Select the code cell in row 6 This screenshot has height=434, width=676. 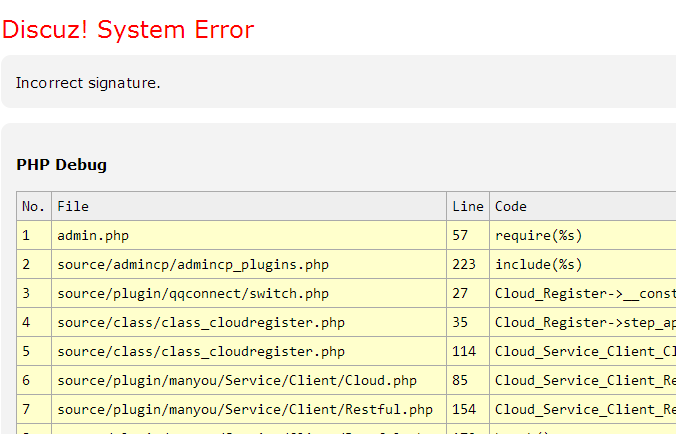[583, 380]
